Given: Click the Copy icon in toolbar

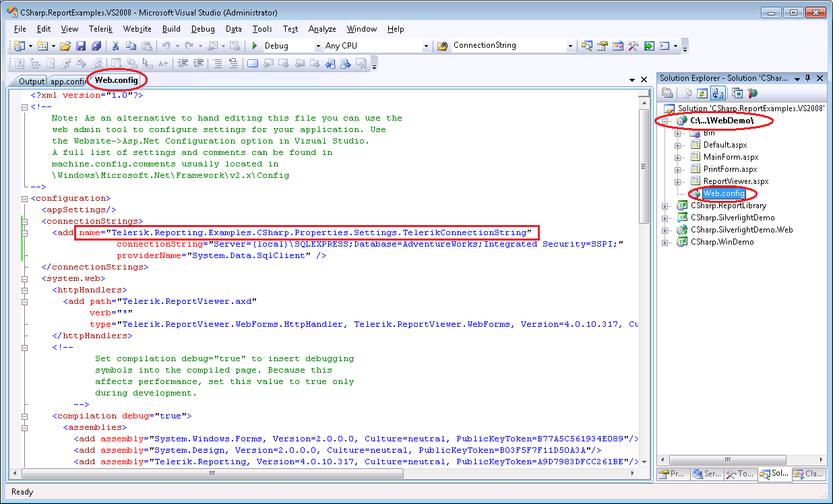Looking at the screenshot, I should click(131, 46).
